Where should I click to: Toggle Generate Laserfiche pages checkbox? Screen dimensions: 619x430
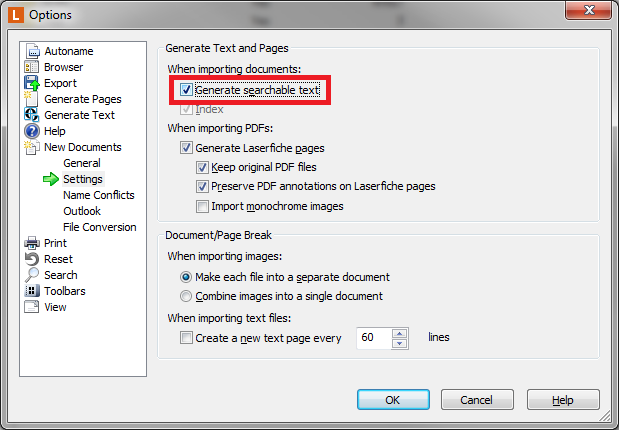[x=186, y=148]
